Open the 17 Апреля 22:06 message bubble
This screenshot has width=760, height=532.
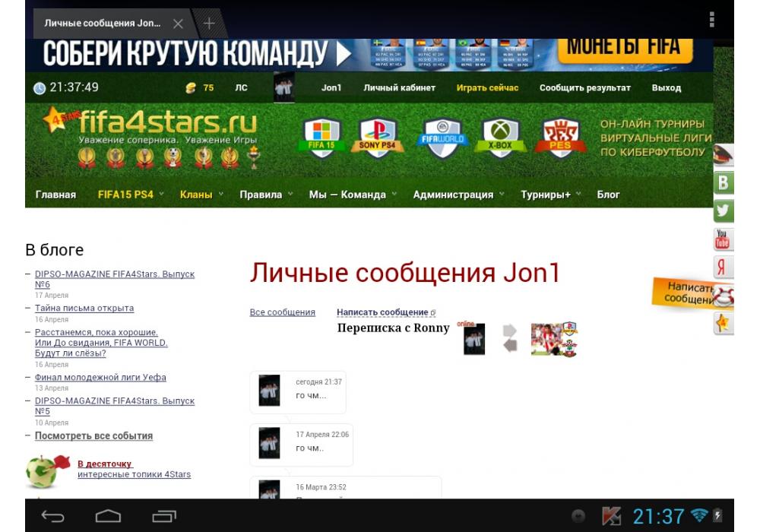pos(301,445)
